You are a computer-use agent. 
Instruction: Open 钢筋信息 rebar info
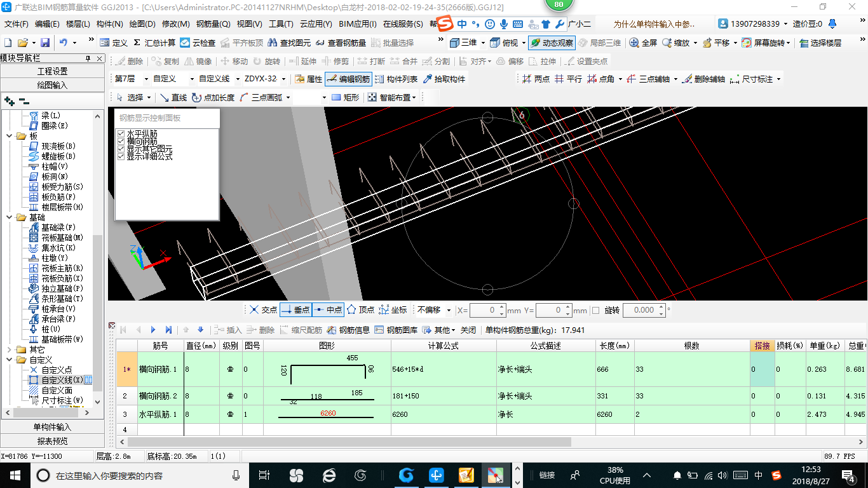point(348,330)
